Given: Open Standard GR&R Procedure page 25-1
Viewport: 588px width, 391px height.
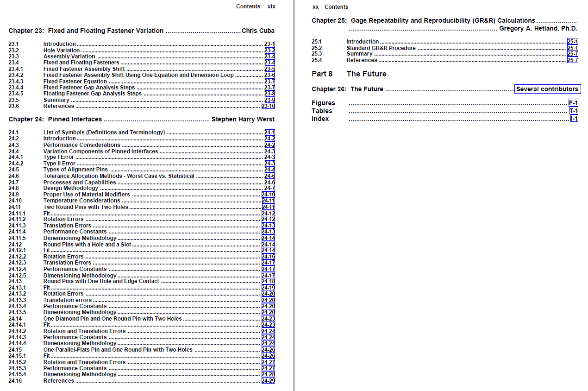Looking at the screenshot, I should [x=572, y=48].
